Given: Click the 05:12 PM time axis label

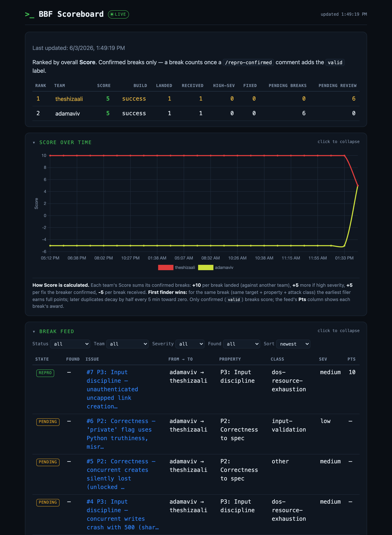Looking at the screenshot, I should [50, 258].
